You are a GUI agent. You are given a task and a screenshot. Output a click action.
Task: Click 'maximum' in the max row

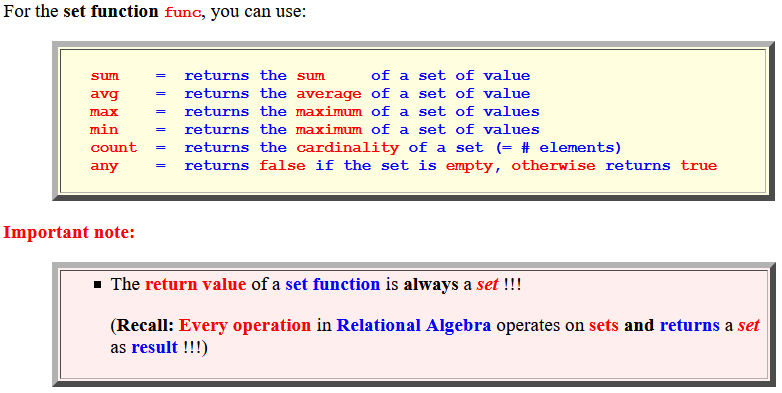click(x=329, y=112)
